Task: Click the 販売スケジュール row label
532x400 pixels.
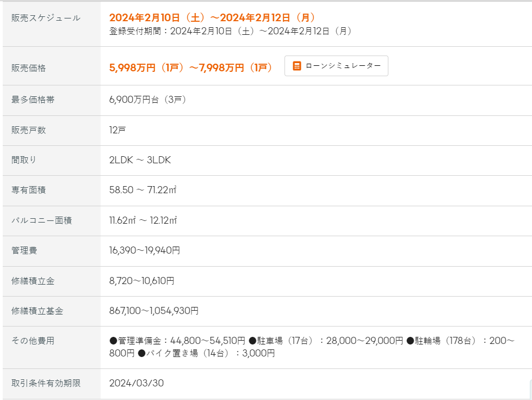Action: (46, 18)
